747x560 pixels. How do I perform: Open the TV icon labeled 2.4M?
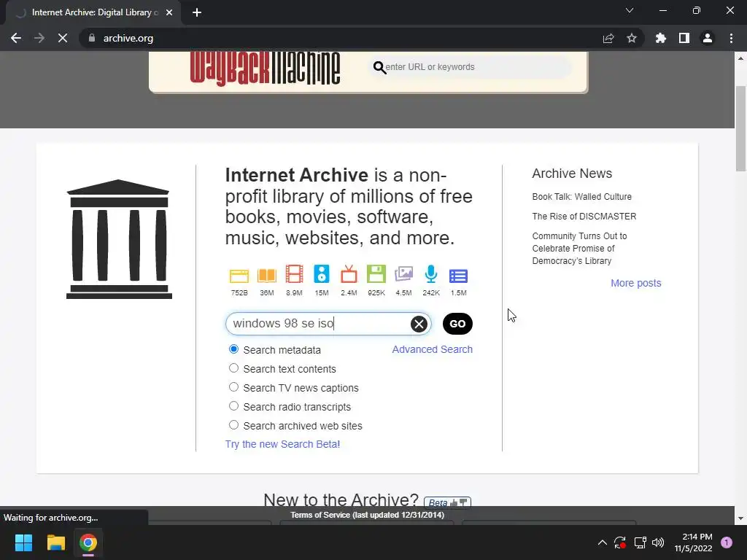pos(349,275)
